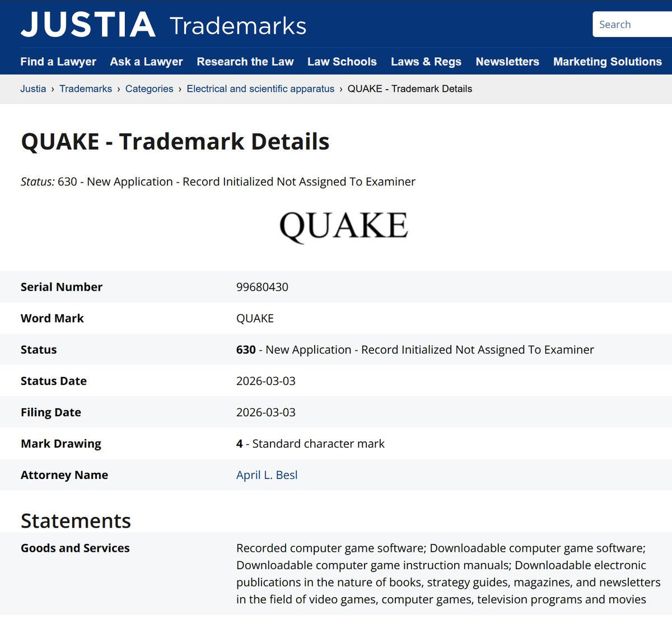The width and height of the screenshot is (672, 619).
Task: Click the Word Mark label
Action: point(52,318)
